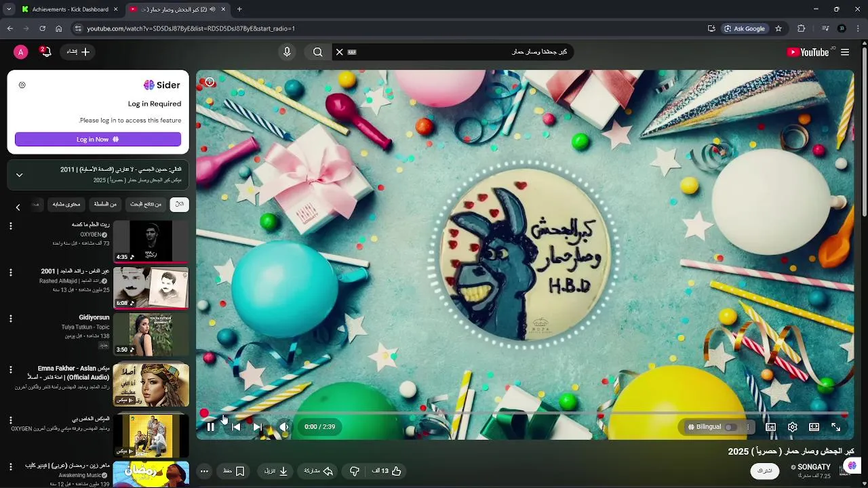Viewport: 868px width, 488px height.
Task: Clear the search query X
Action: pyautogui.click(x=340, y=52)
